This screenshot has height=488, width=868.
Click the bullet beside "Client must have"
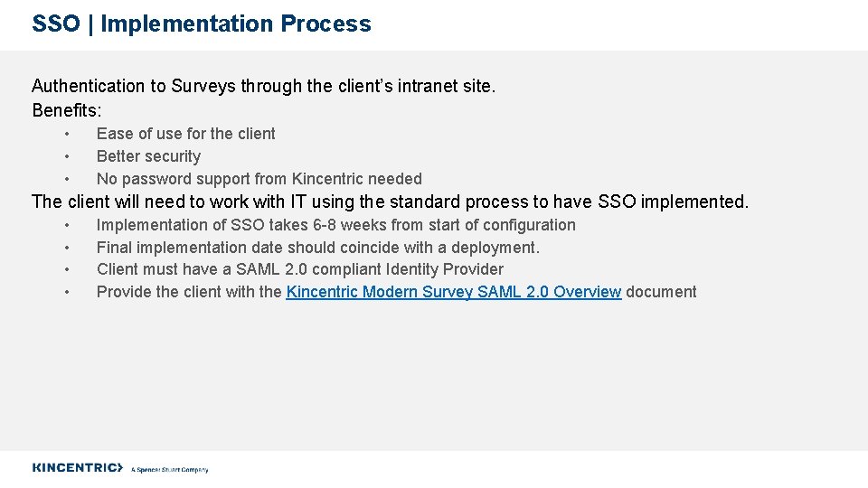[x=67, y=270]
